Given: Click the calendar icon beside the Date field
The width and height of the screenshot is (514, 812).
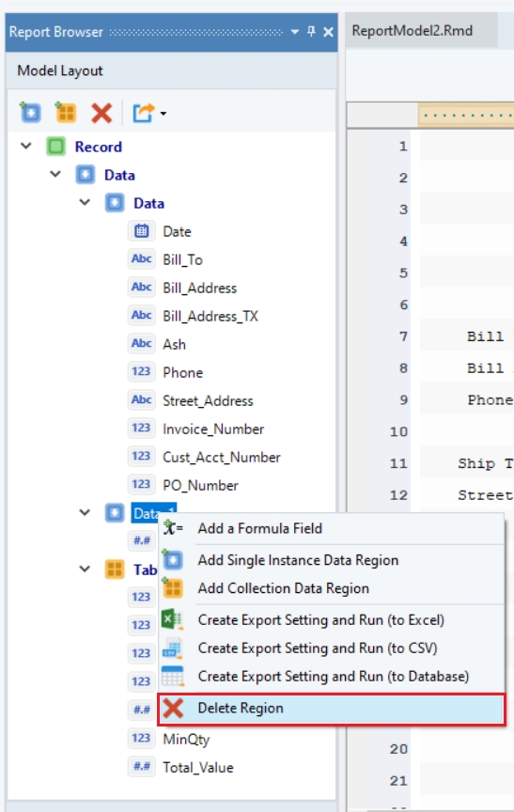Looking at the screenshot, I should 141,231.
